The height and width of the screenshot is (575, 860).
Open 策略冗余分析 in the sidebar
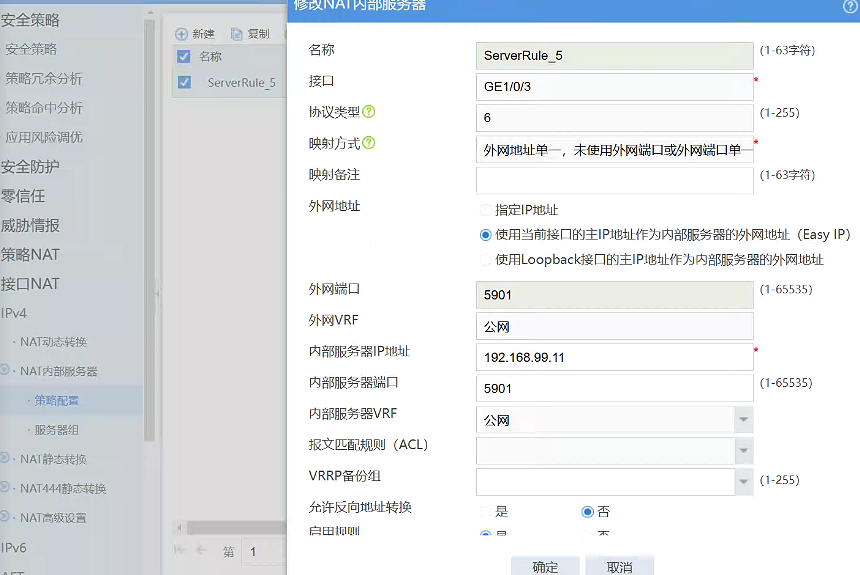(x=44, y=78)
